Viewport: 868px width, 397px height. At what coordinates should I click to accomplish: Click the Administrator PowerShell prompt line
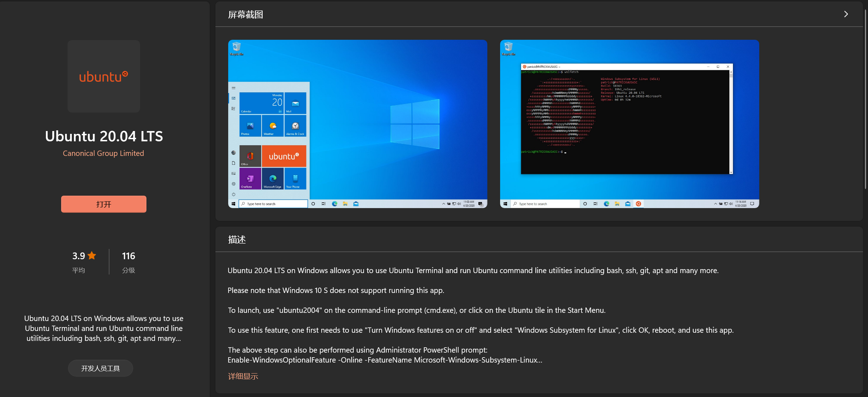click(x=358, y=350)
